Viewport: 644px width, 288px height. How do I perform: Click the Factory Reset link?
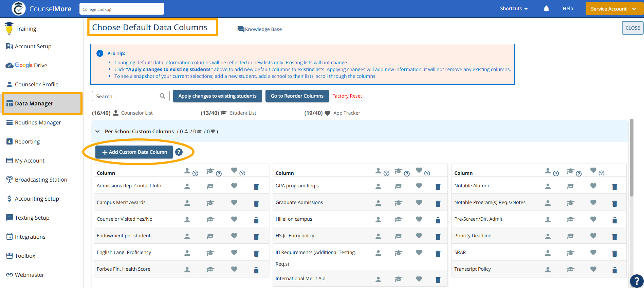coord(347,96)
